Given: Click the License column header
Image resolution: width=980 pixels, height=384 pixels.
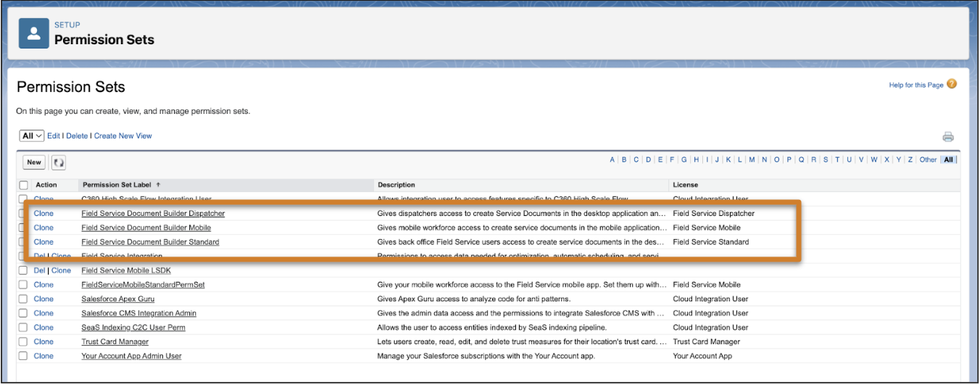Looking at the screenshot, I should pos(685,185).
